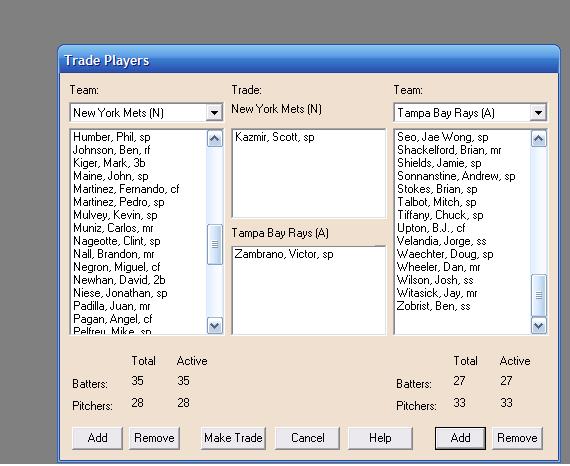Click the Remove button under Mets roster

tap(154, 438)
